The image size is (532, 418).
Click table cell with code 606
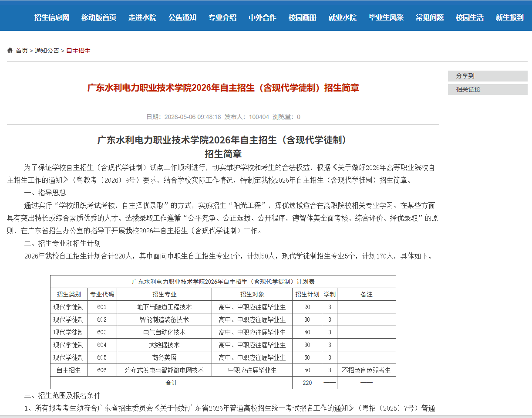pos(102,370)
